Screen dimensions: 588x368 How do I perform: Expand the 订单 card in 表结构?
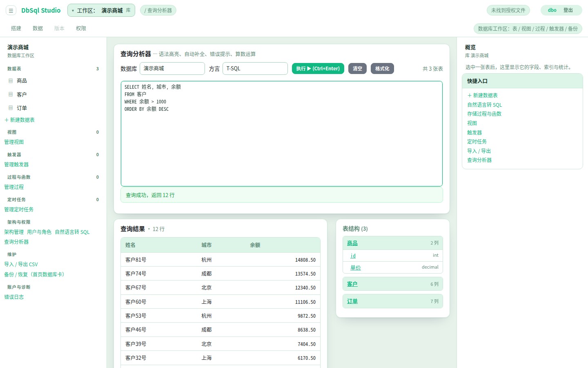click(x=393, y=301)
